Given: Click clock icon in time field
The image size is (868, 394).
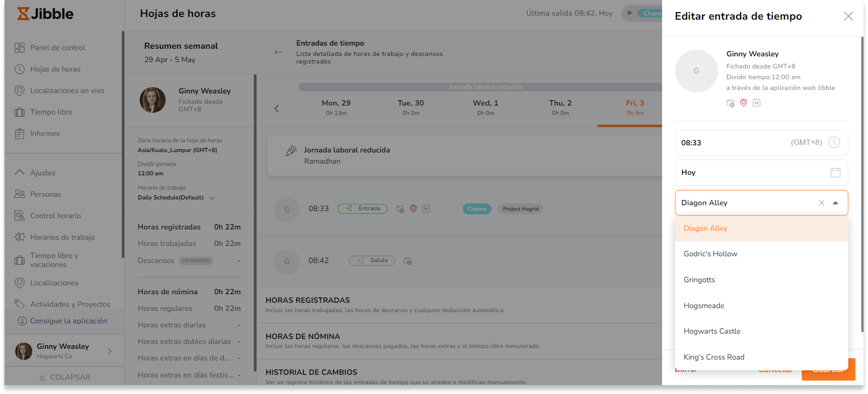Looking at the screenshot, I should point(834,142).
